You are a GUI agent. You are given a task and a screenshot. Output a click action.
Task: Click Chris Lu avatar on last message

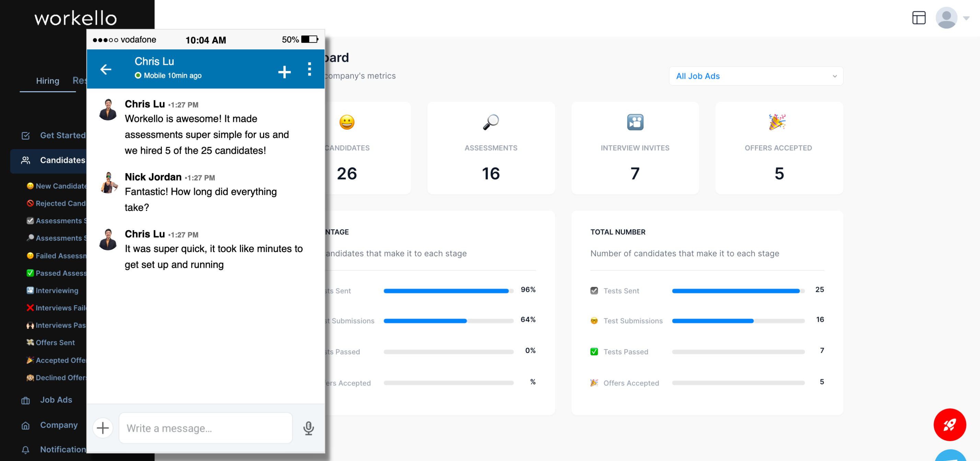108,240
